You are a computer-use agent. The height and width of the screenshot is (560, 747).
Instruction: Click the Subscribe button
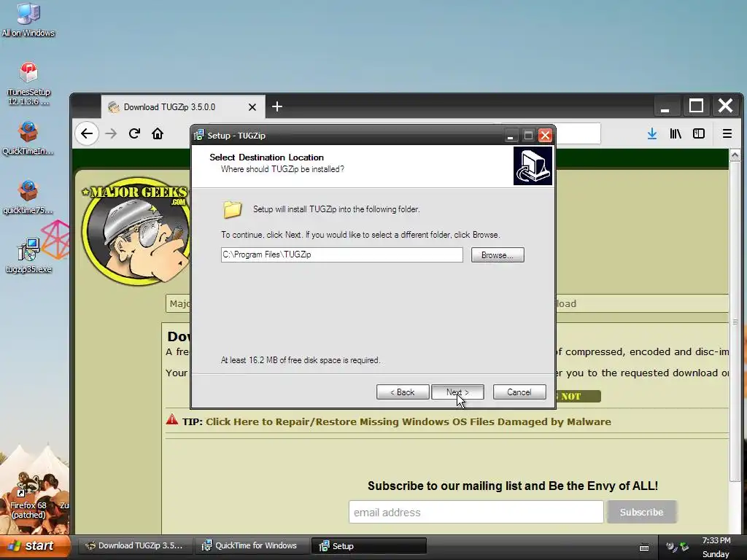[641, 513]
